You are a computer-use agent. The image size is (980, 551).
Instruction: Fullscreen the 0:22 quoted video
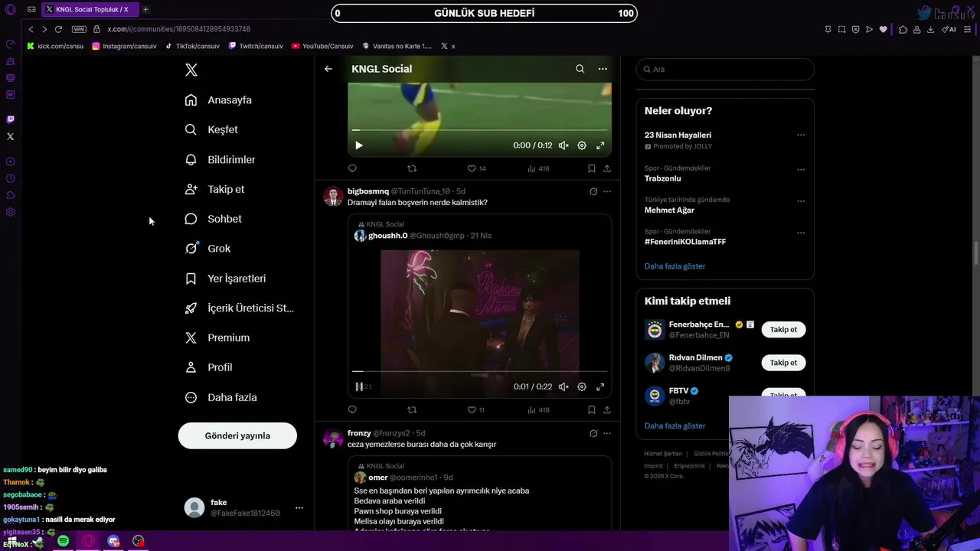click(x=600, y=386)
